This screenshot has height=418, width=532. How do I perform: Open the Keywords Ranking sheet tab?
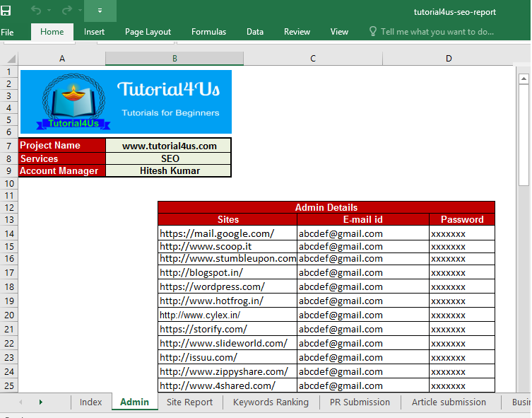271,402
